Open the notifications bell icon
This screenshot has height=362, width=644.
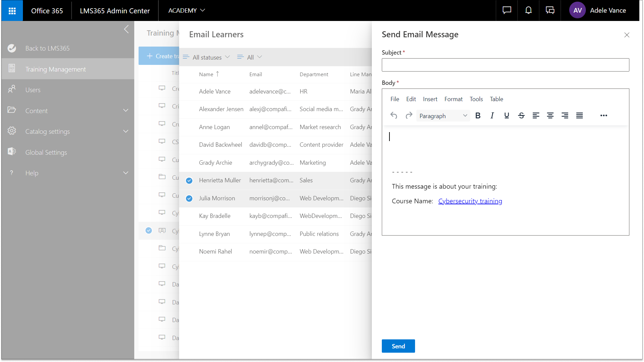click(528, 10)
